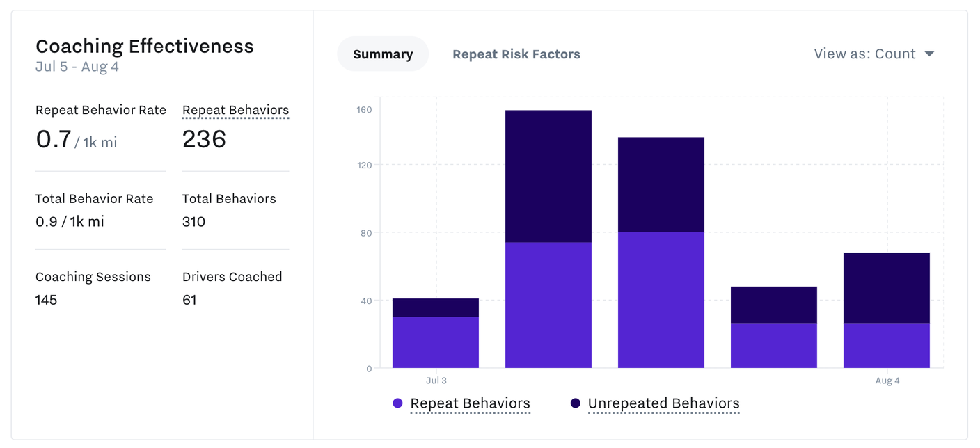Open the View as Count dropdown
Image resolution: width=980 pixels, height=448 pixels.
(874, 54)
